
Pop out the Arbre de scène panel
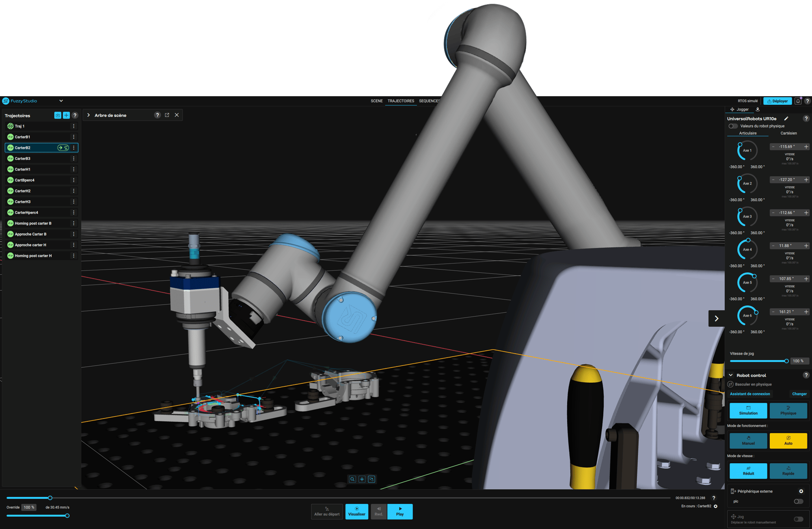click(x=167, y=115)
